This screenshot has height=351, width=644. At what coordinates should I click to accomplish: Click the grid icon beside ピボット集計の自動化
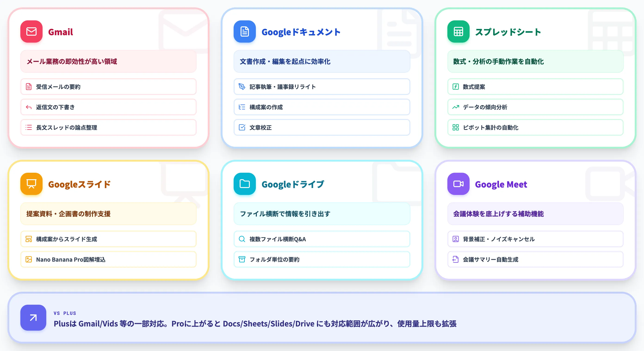455,127
